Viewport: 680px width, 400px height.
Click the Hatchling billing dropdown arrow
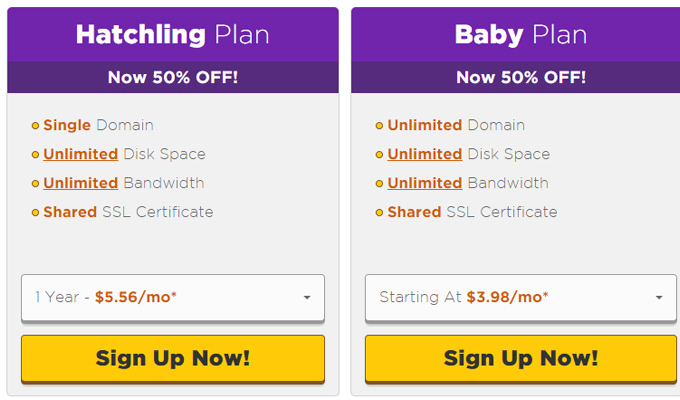coord(307,298)
